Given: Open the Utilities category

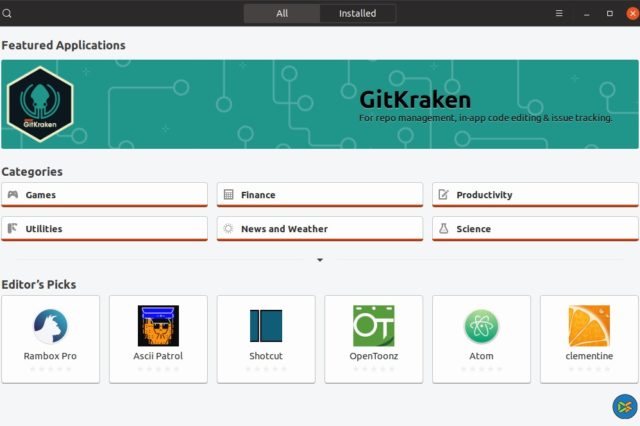Looking at the screenshot, I should 104,229.
